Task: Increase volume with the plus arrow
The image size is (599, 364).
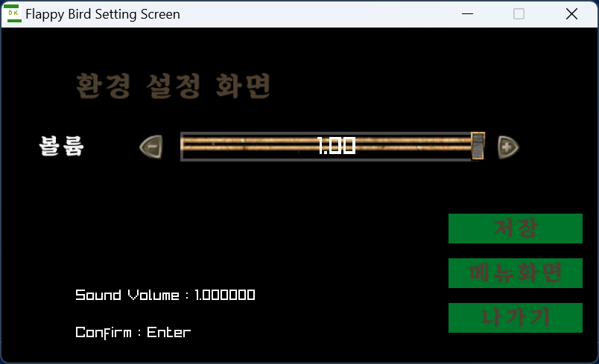Action: point(508,147)
